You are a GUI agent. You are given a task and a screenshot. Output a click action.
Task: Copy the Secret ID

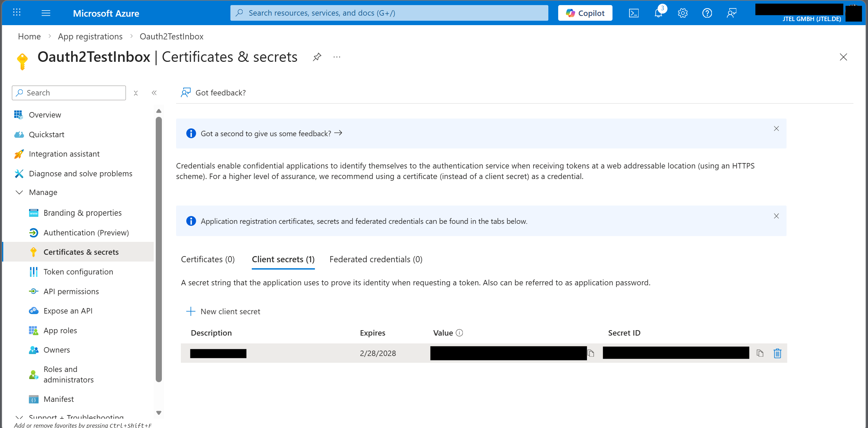pos(760,353)
